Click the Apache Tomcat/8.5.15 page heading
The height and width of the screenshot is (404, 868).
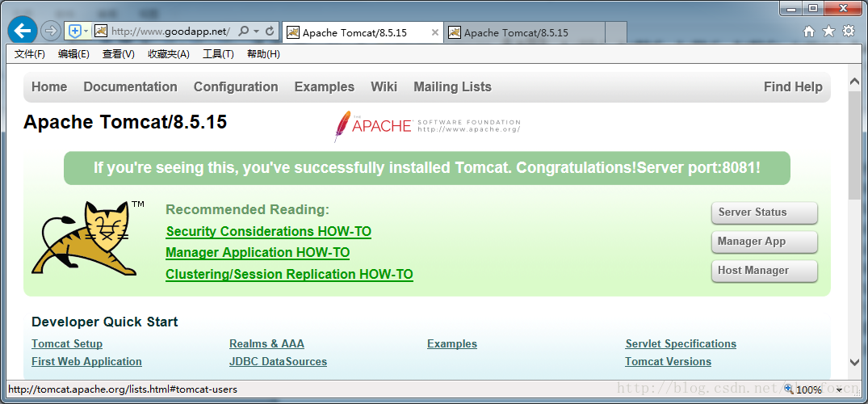pos(125,122)
